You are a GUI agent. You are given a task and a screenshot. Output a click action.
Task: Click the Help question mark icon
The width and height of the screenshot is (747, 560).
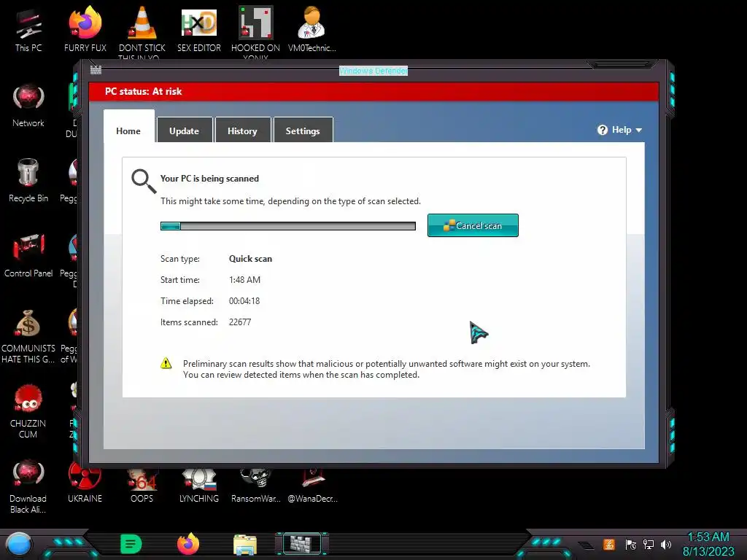pyautogui.click(x=602, y=130)
